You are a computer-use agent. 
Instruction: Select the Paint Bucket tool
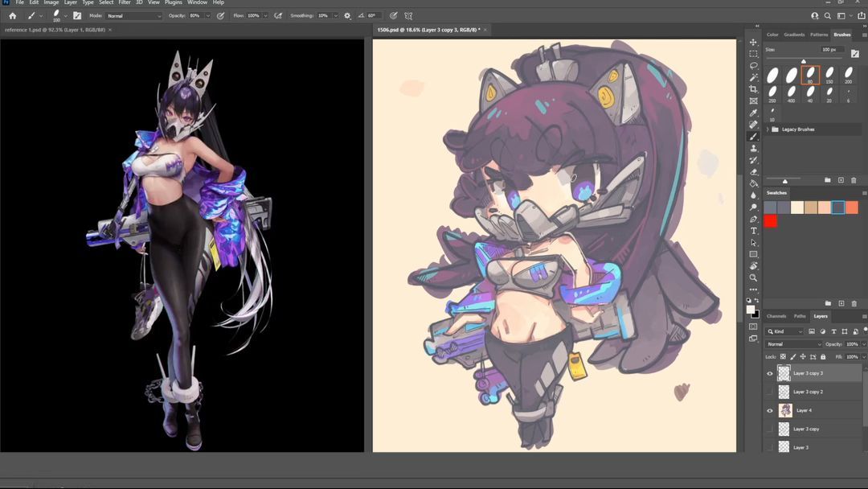click(753, 183)
